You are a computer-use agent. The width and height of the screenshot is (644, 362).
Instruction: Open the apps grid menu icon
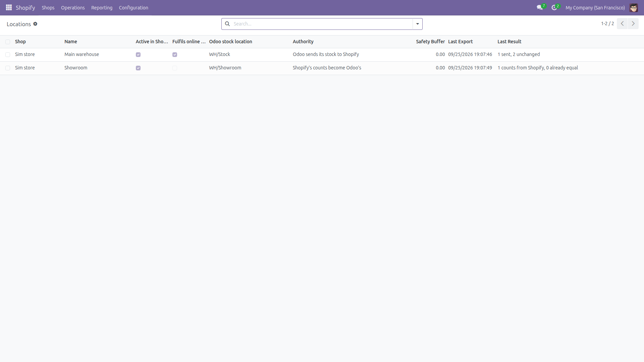point(9,7)
